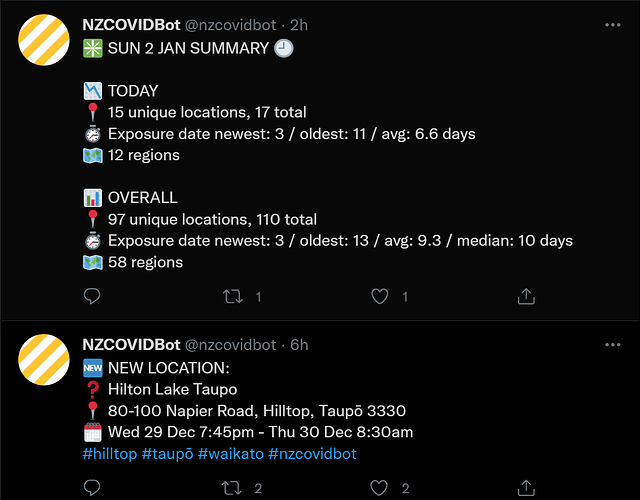Open the 6h timestamp of location tweet
Screen dimensions: 640x500
pyautogui.click(x=299, y=345)
